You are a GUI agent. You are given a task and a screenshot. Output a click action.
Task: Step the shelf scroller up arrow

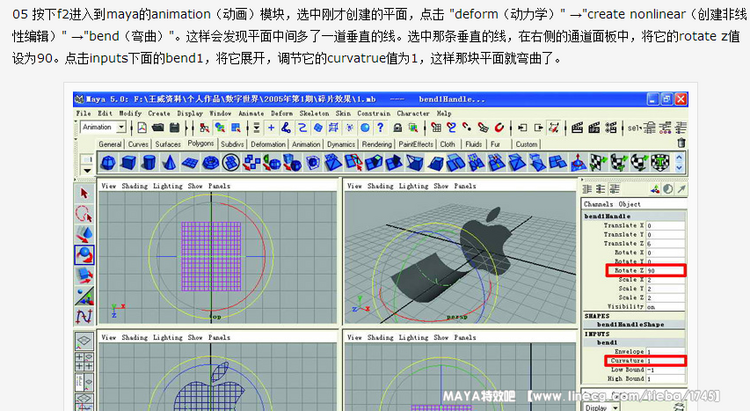click(x=679, y=157)
